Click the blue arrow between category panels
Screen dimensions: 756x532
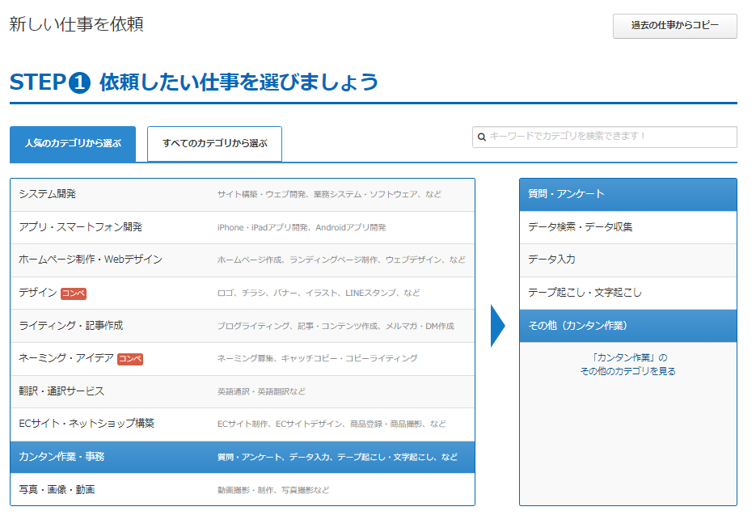click(497, 326)
